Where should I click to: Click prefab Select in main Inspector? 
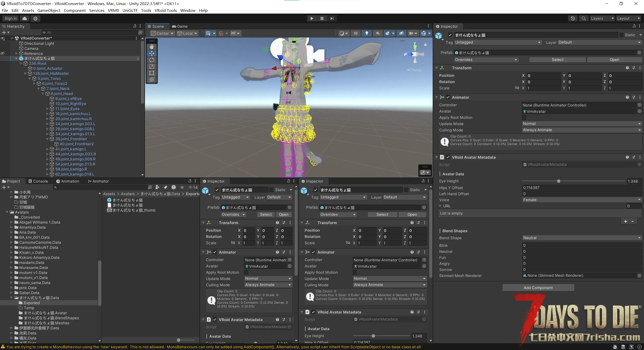tap(557, 60)
